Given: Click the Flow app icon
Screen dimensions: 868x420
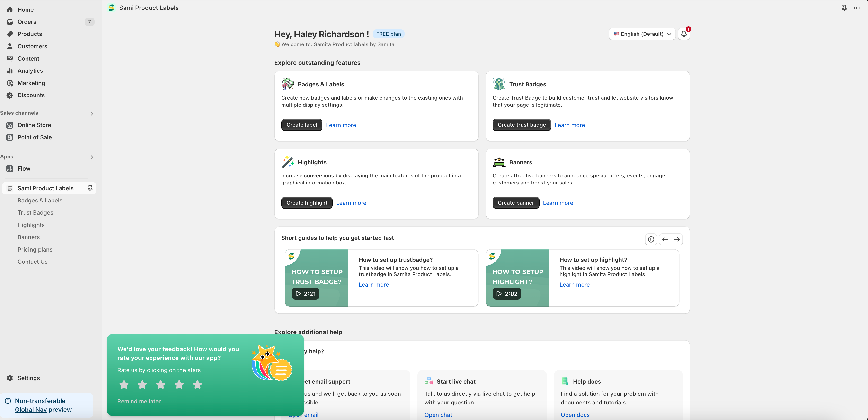Looking at the screenshot, I should (10, 169).
